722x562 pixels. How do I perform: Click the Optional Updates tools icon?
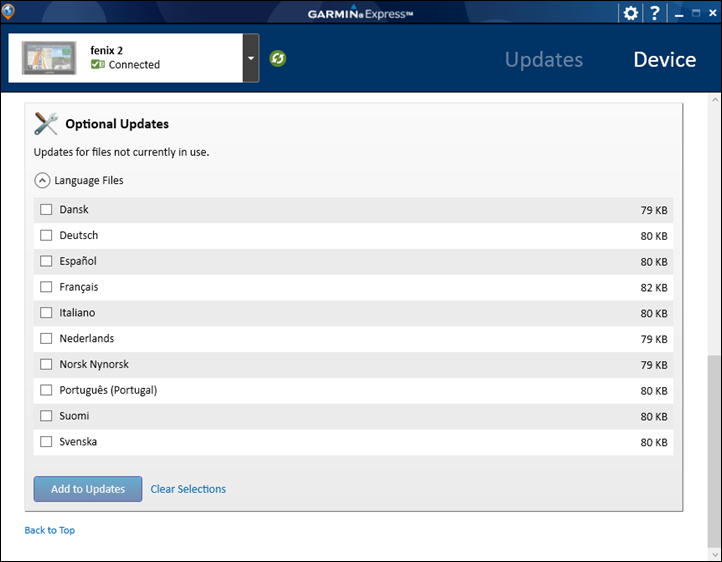click(46, 124)
